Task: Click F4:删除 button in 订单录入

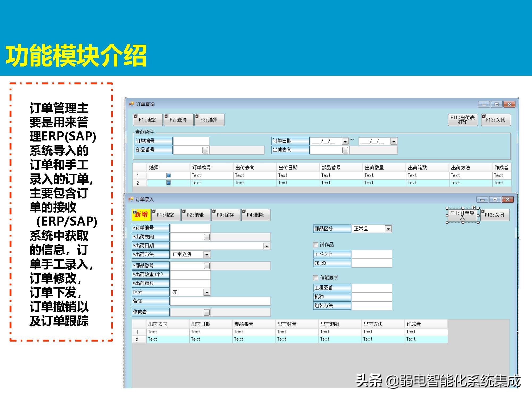Action: click(x=256, y=215)
